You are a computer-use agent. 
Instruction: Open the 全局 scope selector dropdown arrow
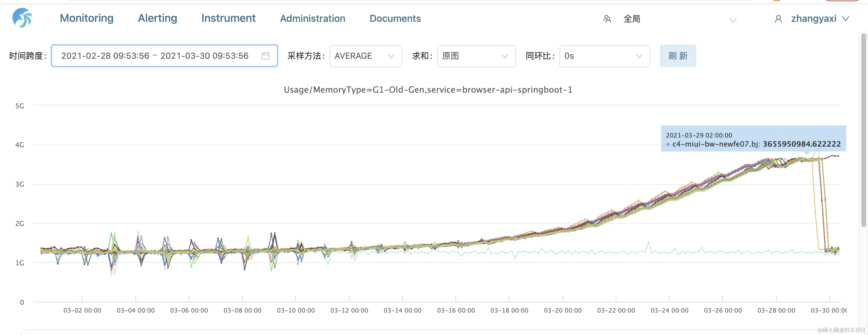(733, 20)
